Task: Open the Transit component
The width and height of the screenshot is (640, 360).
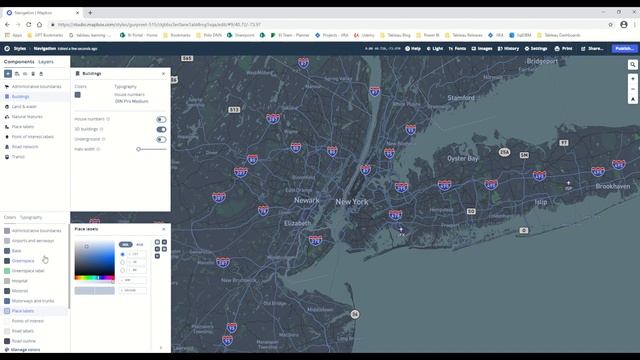Action: (x=35, y=157)
